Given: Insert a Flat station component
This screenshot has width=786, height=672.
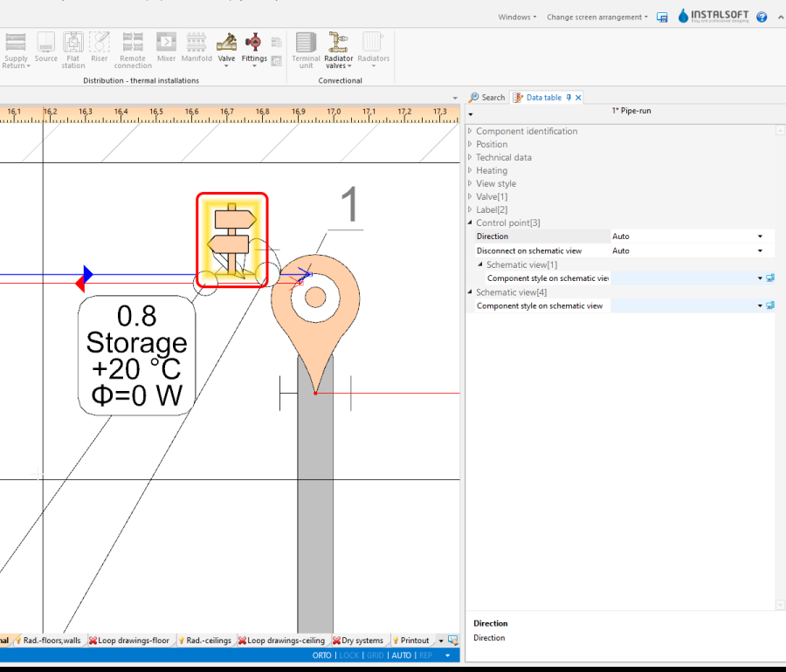Looking at the screenshot, I should [x=73, y=50].
